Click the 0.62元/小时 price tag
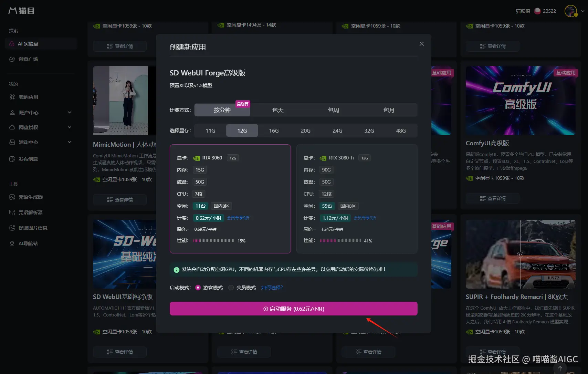 (208, 218)
